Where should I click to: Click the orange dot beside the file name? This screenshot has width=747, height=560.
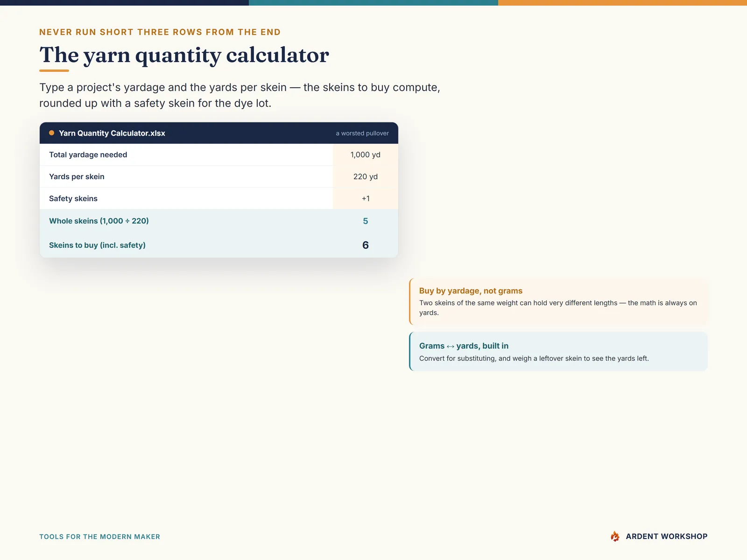click(52, 133)
